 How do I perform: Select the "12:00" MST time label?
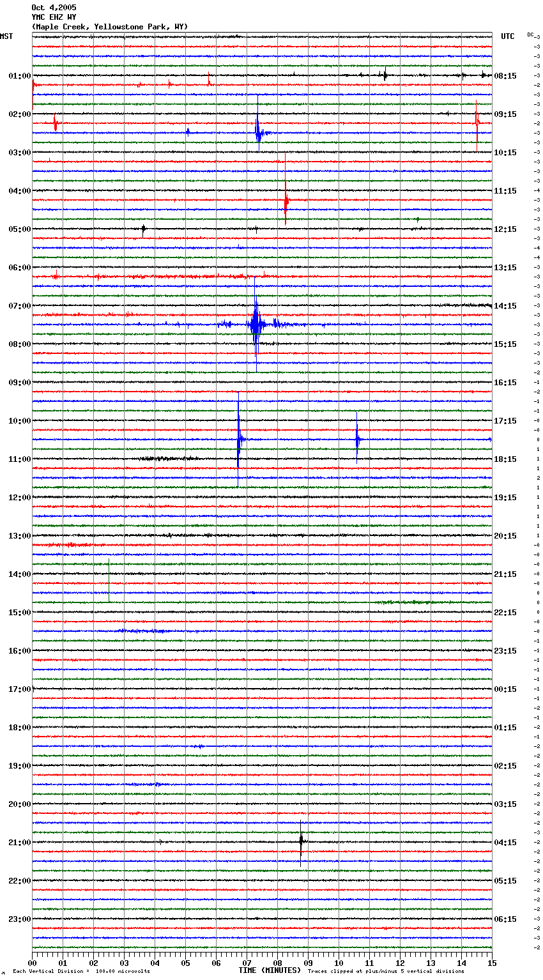[x=20, y=498]
